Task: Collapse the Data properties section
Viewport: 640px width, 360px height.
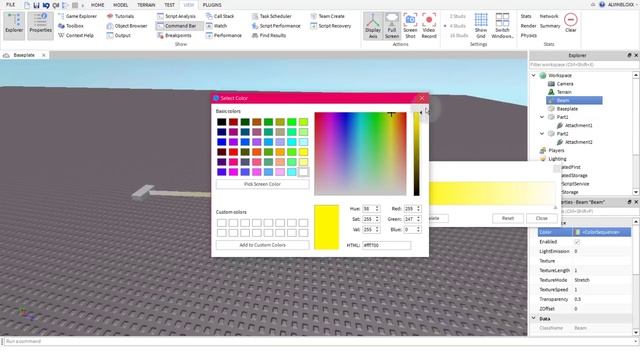Action: pyautogui.click(x=533, y=318)
